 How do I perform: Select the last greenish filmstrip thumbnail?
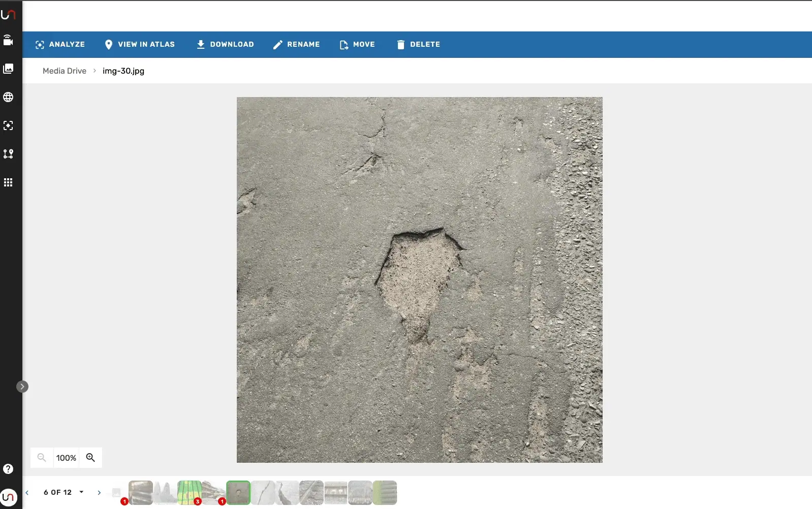click(385, 493)
